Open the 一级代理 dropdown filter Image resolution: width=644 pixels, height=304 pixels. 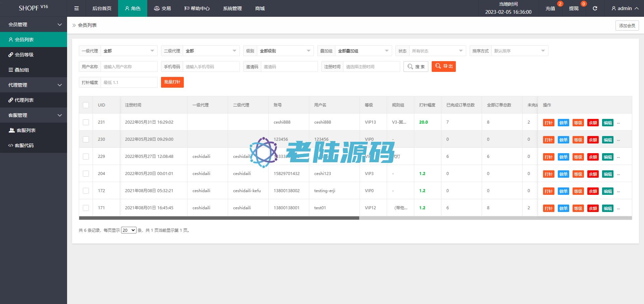[129, 51]
